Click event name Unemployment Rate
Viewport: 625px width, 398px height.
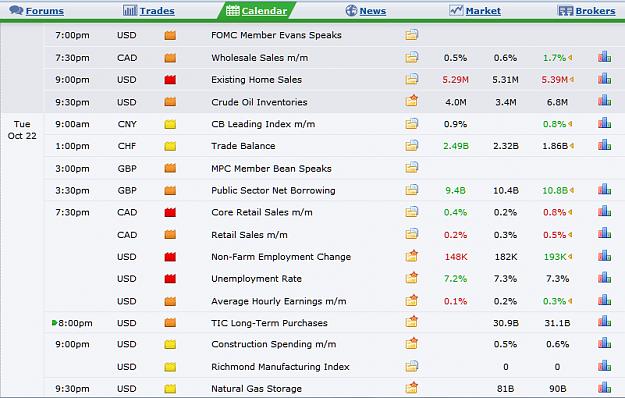point(256,278)
